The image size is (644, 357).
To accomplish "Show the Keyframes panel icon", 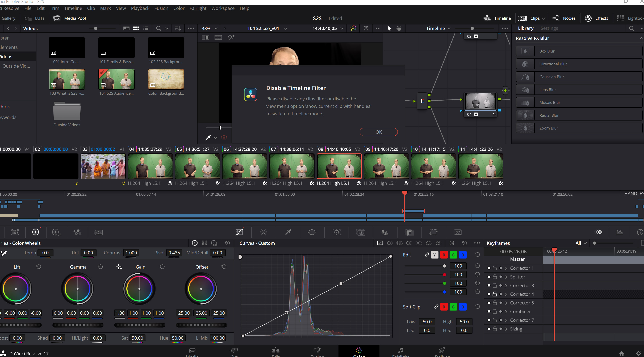I will point(598,232).
